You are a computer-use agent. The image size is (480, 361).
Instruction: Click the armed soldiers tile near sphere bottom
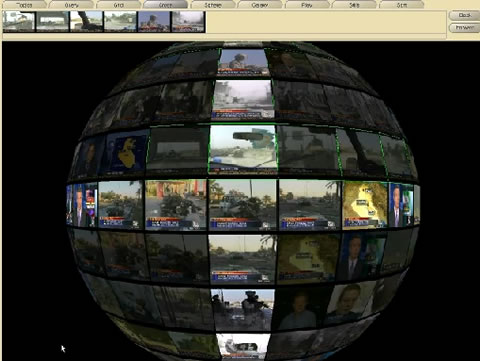click(x=243, y=310)
